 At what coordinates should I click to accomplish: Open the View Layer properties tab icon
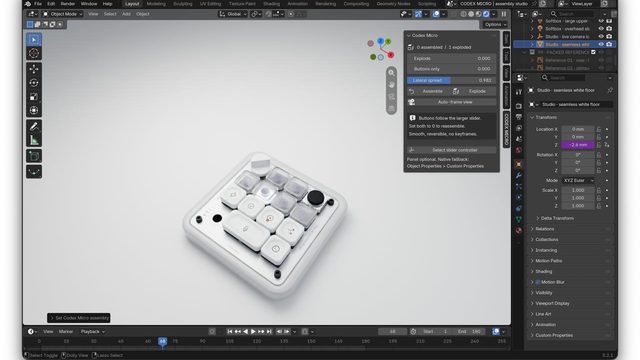pos(519,128)
